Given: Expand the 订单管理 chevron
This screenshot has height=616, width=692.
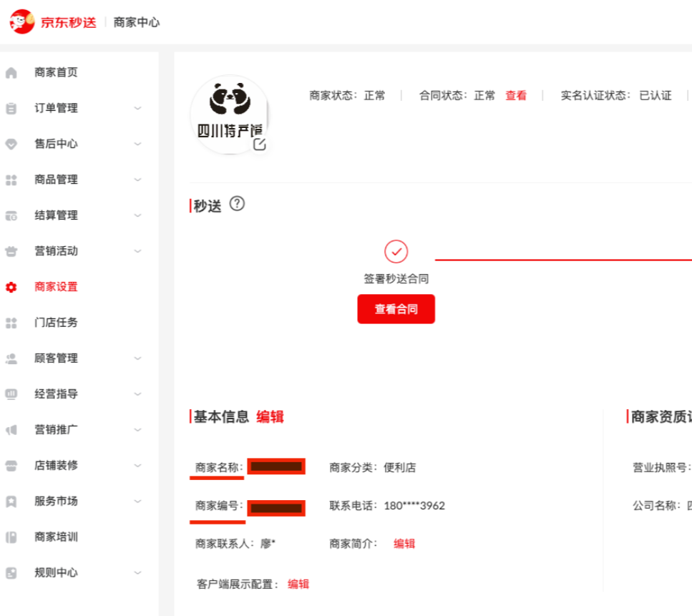Looking at the screenshot, I should click(x=137, y=108).
